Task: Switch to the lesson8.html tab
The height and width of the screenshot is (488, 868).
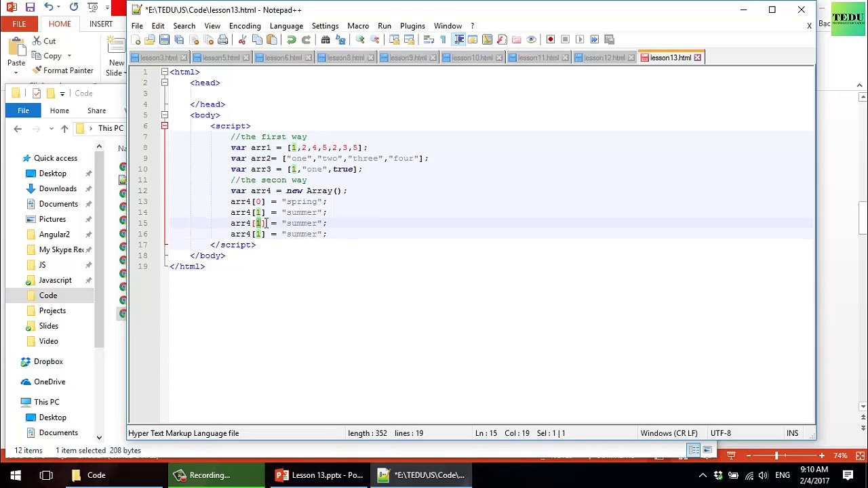Action: (345, 58)
